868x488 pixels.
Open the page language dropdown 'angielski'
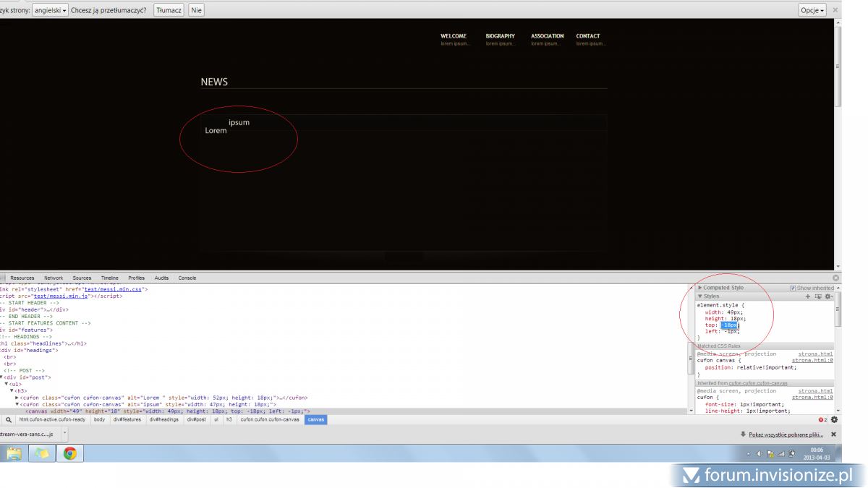click(51, 10)
